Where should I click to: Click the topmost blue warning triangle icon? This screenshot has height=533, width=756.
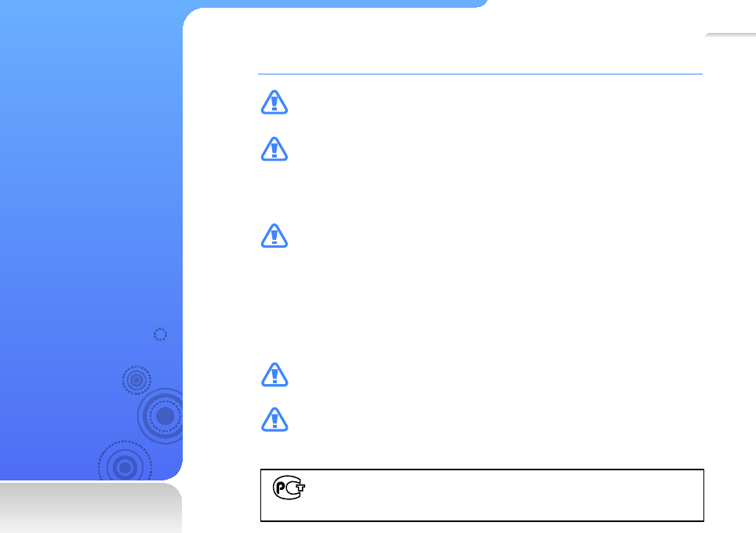[274, 102]
